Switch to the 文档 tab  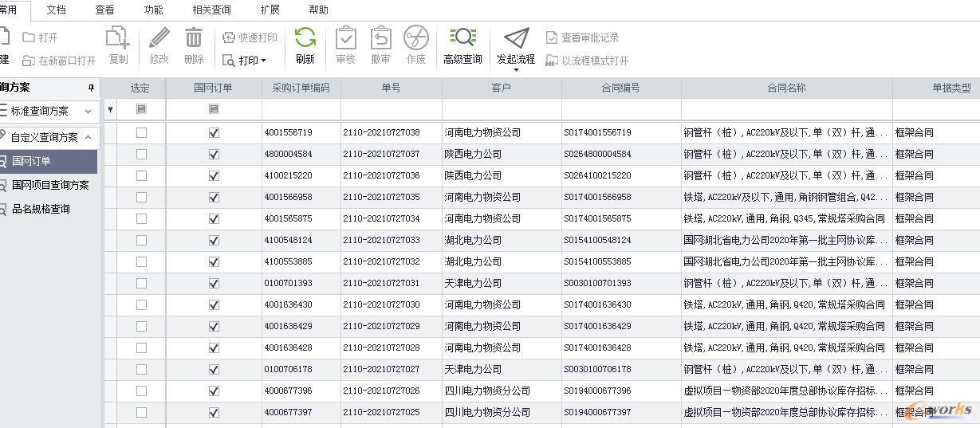pyautogui.click(x=57, y=10)
